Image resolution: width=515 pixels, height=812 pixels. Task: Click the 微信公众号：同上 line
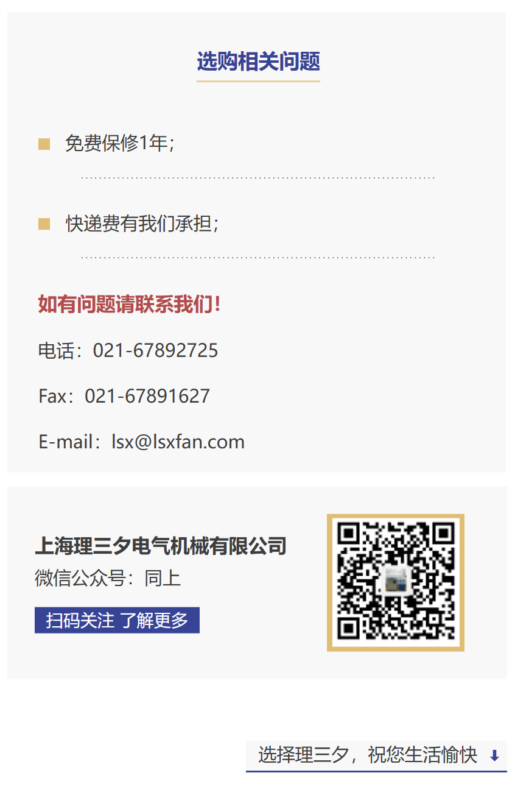pyautogui.click(x=108, y=578)
